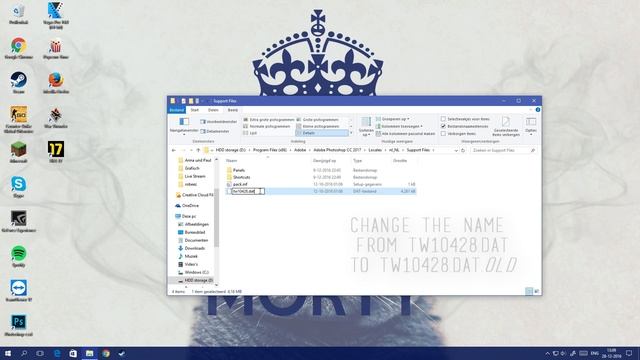Open Google Chrome from the desktop
The image size is (640, 360).
[18, 48]
